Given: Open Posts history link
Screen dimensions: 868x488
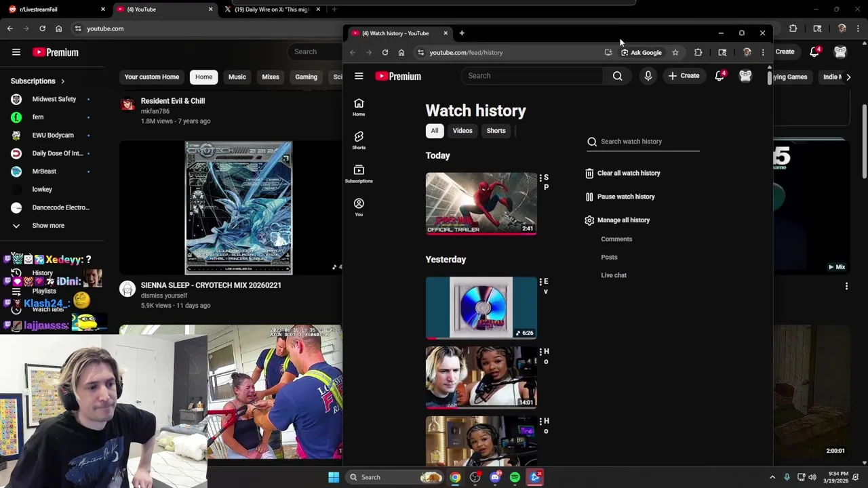Looking at the screenshot, I should click(x=609, y=258).
